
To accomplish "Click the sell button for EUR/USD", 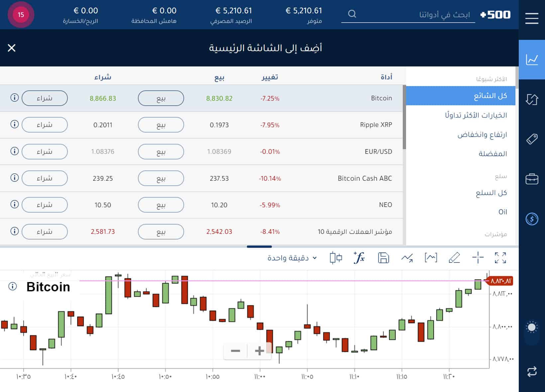I will pyautogui.click(x=161, y=151).
